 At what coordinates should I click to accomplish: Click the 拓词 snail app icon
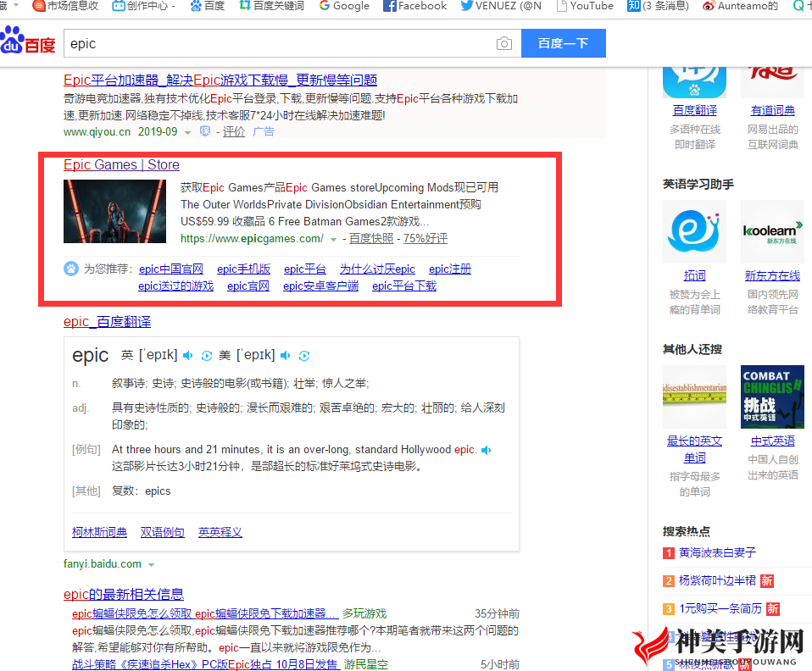tap(694, 231)
